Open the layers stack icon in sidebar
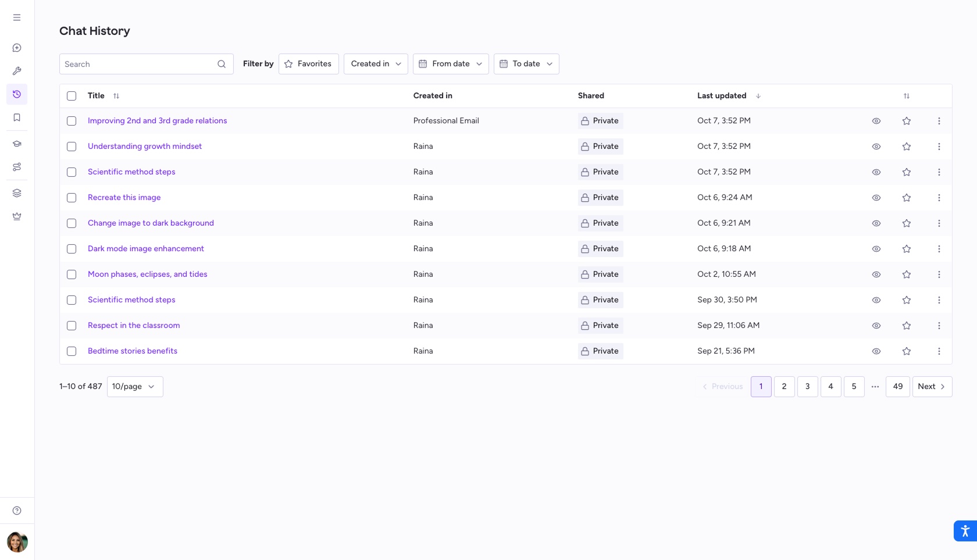977x560 pixels. [x=17, y=193]
